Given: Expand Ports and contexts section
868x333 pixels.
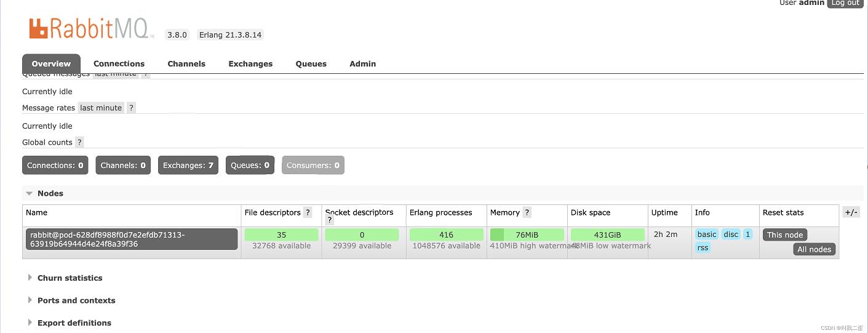Looking at the screenshot, I should coord(76,300).
